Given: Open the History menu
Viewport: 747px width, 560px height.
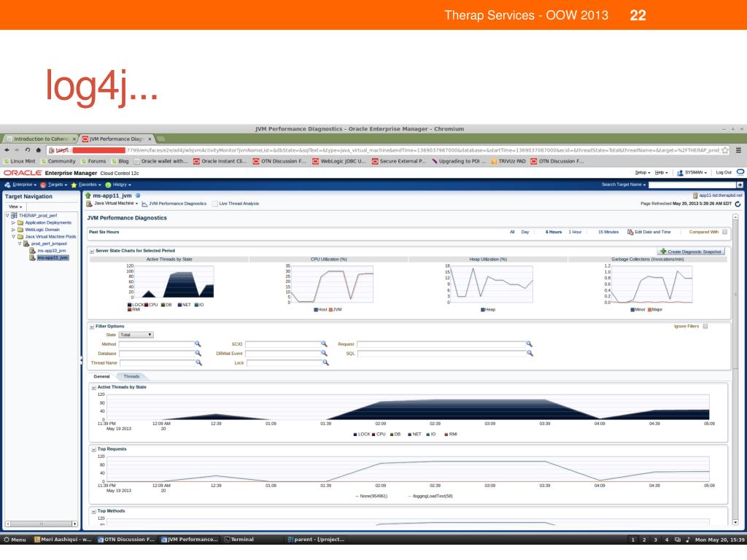Looking at the screenshot, I should [118, 184].
